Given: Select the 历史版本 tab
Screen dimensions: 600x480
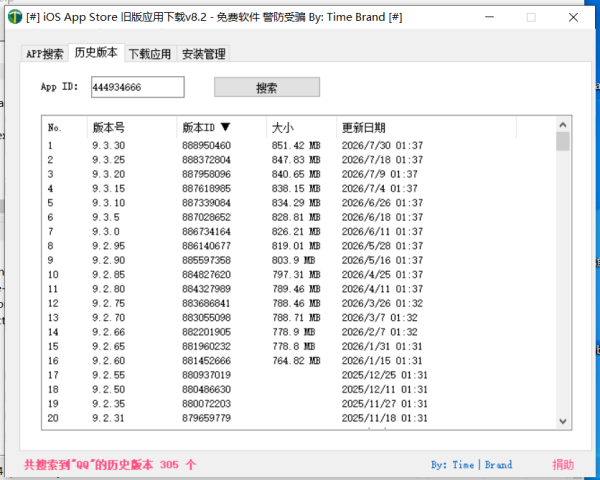Looking at the screenshot, I should (96, 52).
